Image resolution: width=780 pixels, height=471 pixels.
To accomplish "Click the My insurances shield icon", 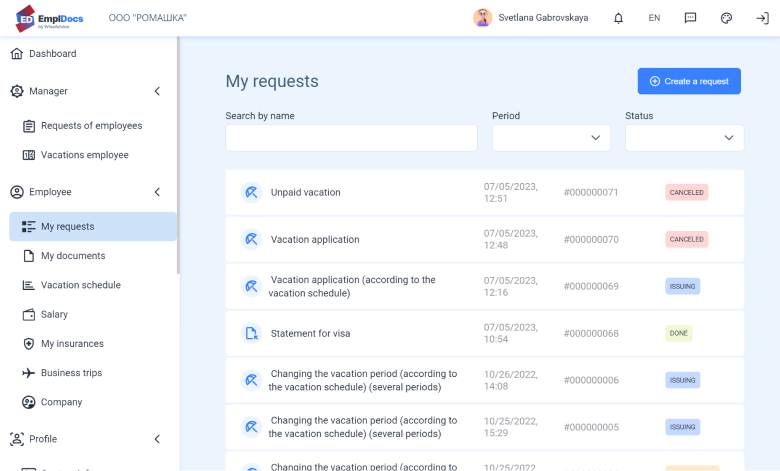I will (x=30, y=344).
